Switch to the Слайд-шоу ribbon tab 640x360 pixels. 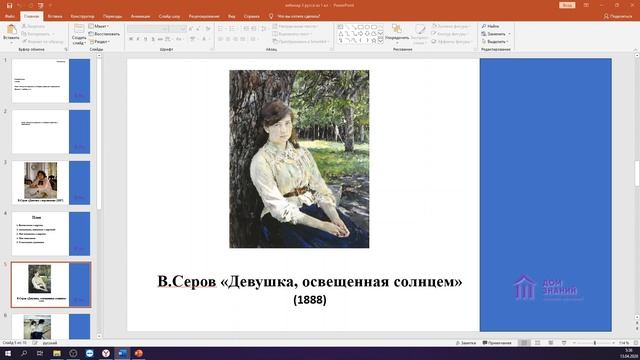point(169,16)
